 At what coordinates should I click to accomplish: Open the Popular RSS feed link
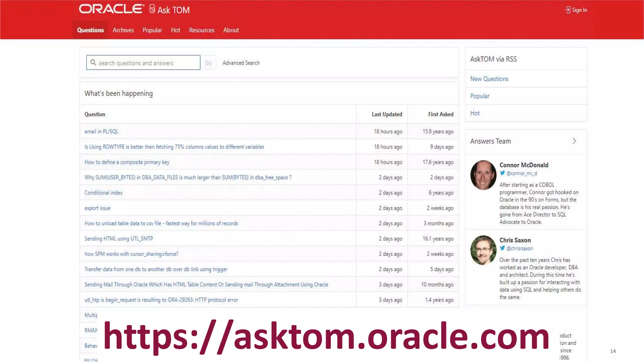point(480,96)
